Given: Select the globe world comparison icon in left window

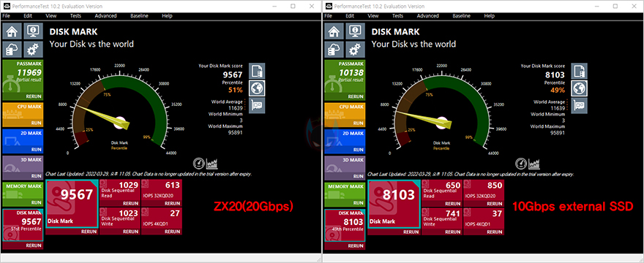Looking at the screenshot, I should pos(257,88).
